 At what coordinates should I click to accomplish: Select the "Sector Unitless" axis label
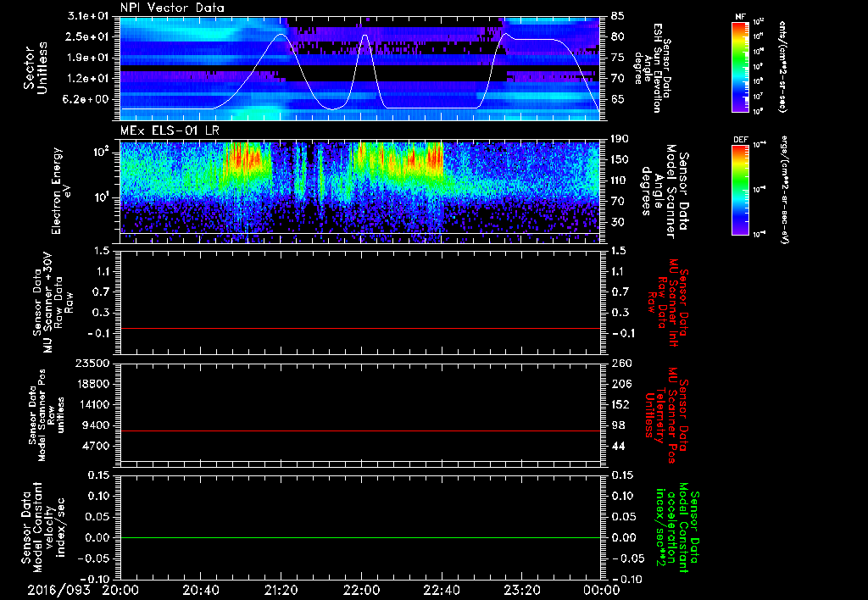(x=36, y=68)
